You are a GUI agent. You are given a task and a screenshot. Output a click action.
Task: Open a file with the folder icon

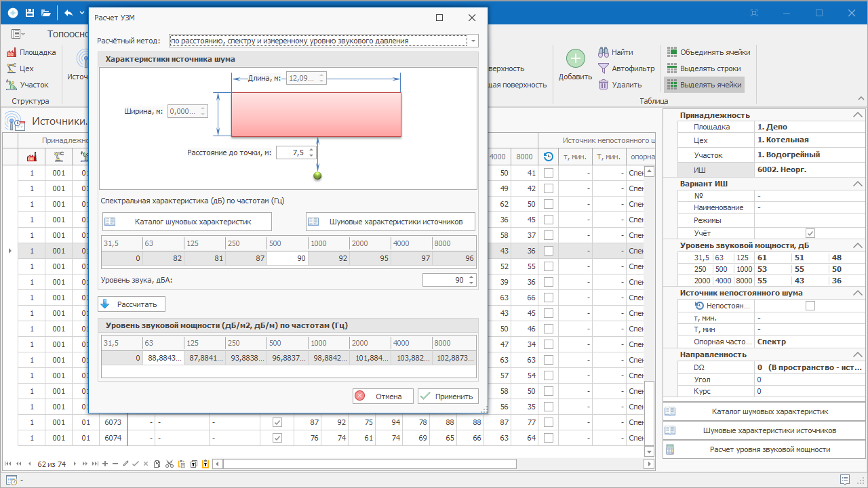[45, 13]
